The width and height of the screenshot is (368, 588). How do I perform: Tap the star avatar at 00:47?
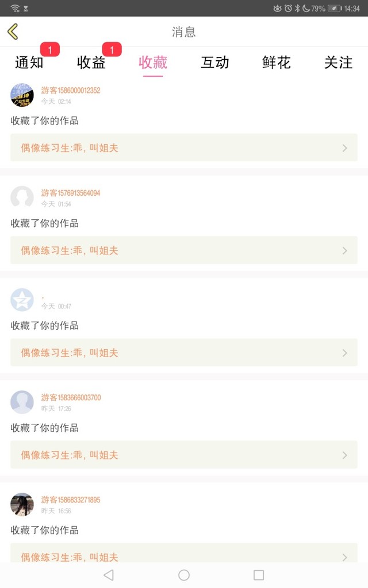(x=22, y=300)
